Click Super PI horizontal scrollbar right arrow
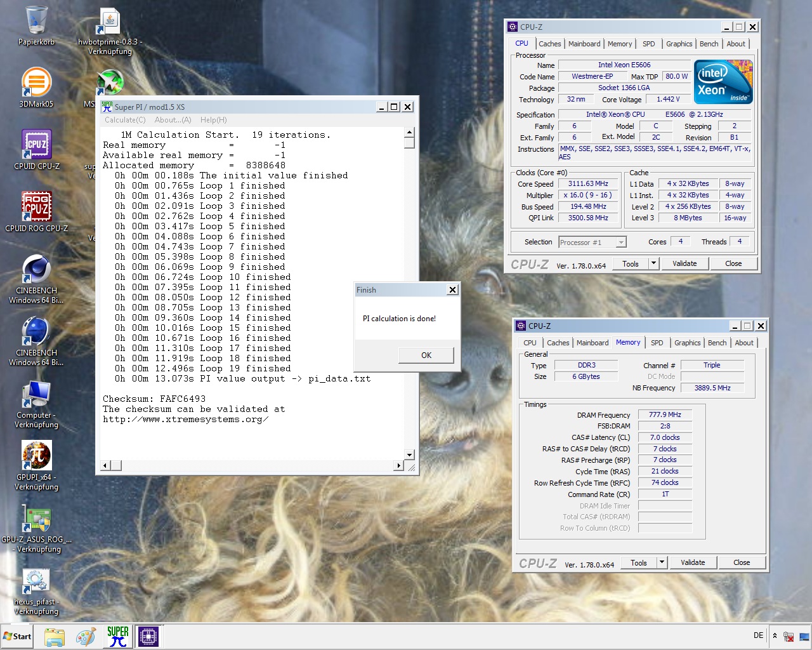This screenshot has width=812, height=650. point(398,465)
